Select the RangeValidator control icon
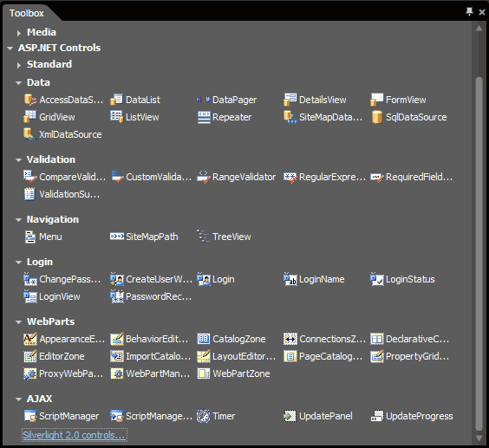489x448 pixels. click(204, 177)
